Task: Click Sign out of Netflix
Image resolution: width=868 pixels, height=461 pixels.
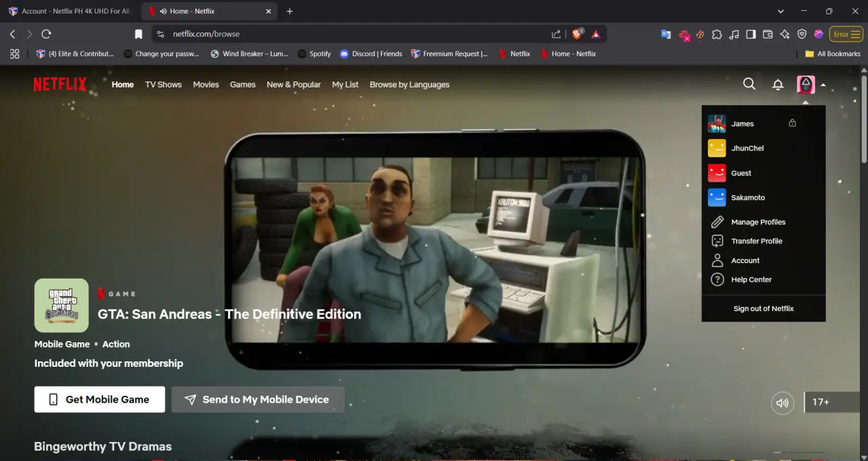Action: click(x=764, y=308)
